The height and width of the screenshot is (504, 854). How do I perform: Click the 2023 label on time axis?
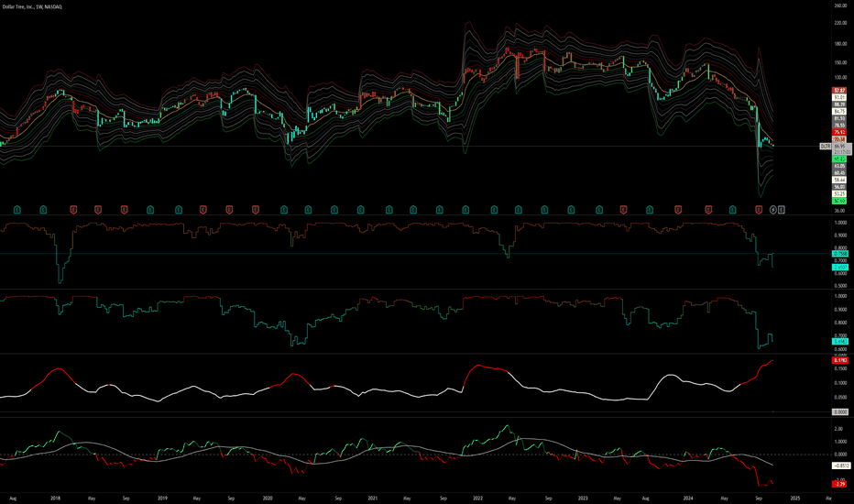(583, 499)
